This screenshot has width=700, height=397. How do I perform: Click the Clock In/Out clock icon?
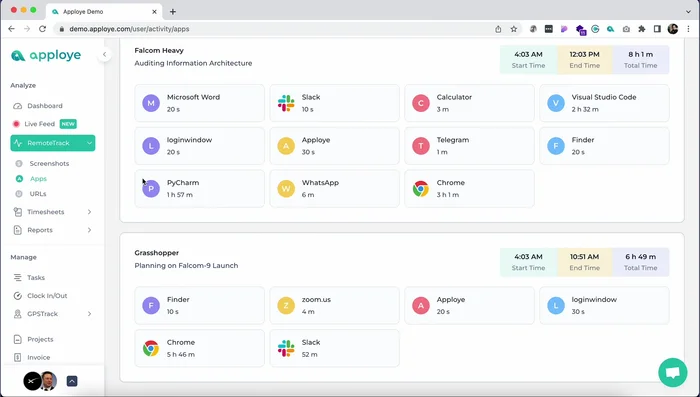click(x=17, y=296)
